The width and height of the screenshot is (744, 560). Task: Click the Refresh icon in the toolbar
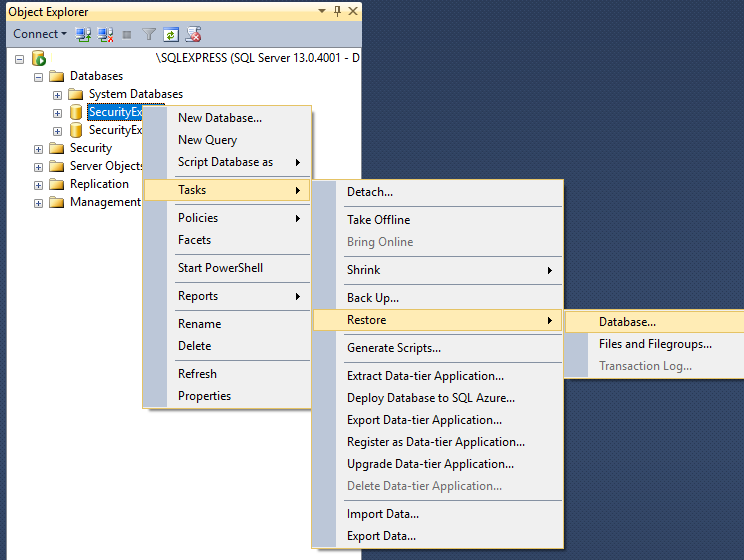(x=171, y=34)
